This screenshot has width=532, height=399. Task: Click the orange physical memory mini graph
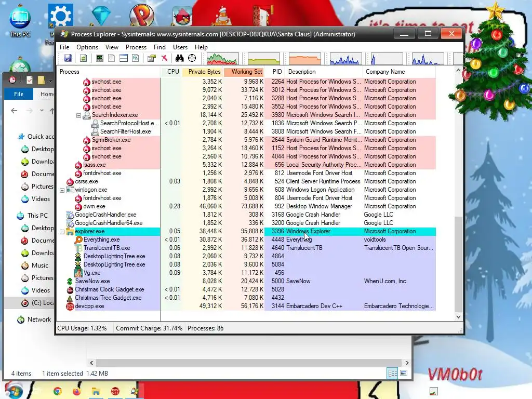[x=304, y=59]
